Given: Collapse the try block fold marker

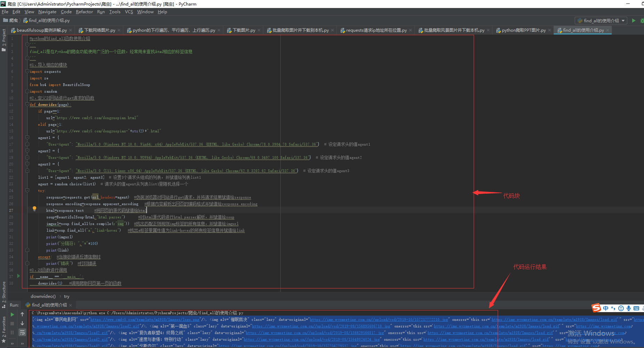Looking at the screenshot, I should point(27,191).
